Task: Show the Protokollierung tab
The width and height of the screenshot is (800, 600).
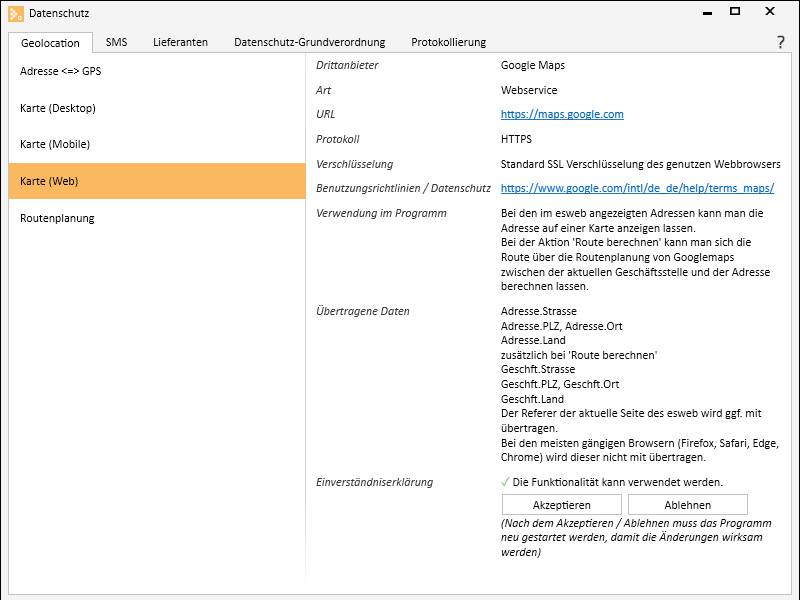Action: click(x=448, y=42)
